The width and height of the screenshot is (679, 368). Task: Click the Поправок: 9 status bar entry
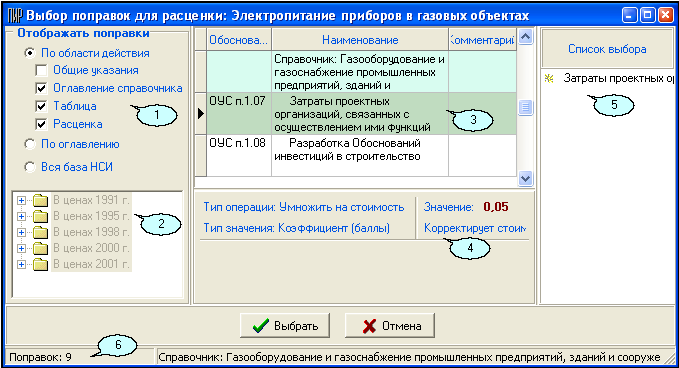tap(40, 357)
